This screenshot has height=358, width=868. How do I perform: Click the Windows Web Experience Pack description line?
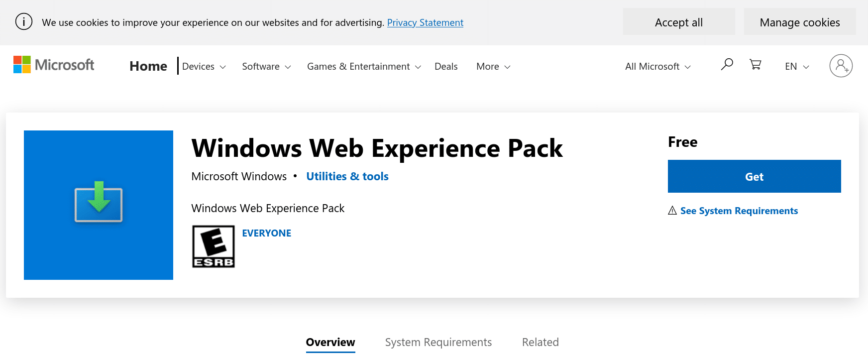(268, 208)
